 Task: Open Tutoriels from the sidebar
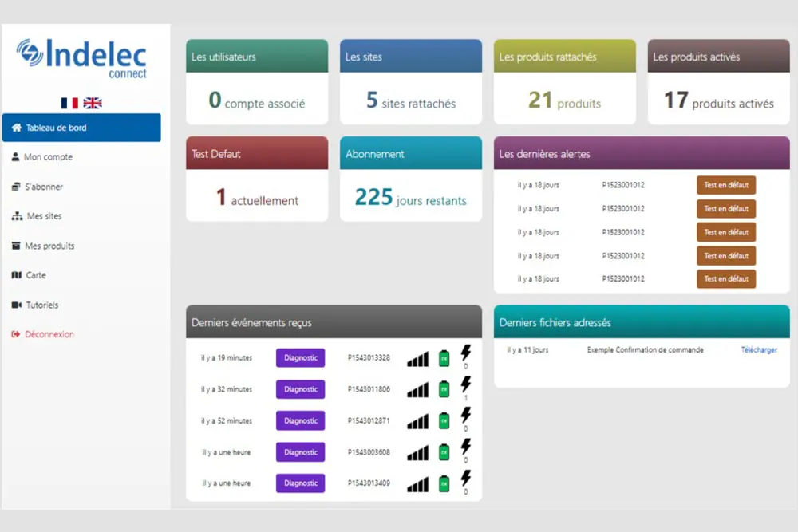click(41, 305)
